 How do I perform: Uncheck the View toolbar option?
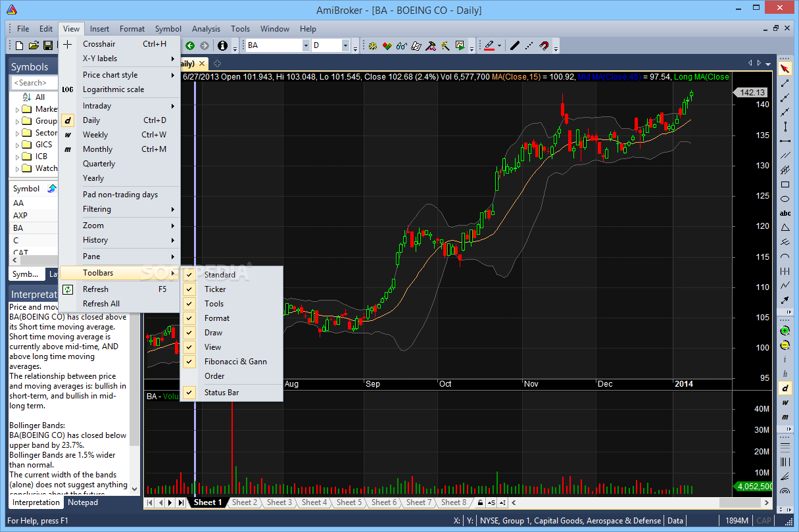coord(231,347)
